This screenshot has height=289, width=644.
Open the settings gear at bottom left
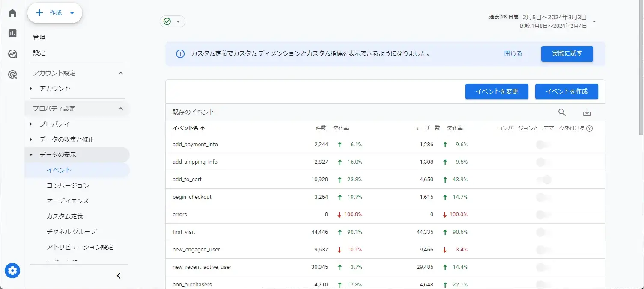12,271
